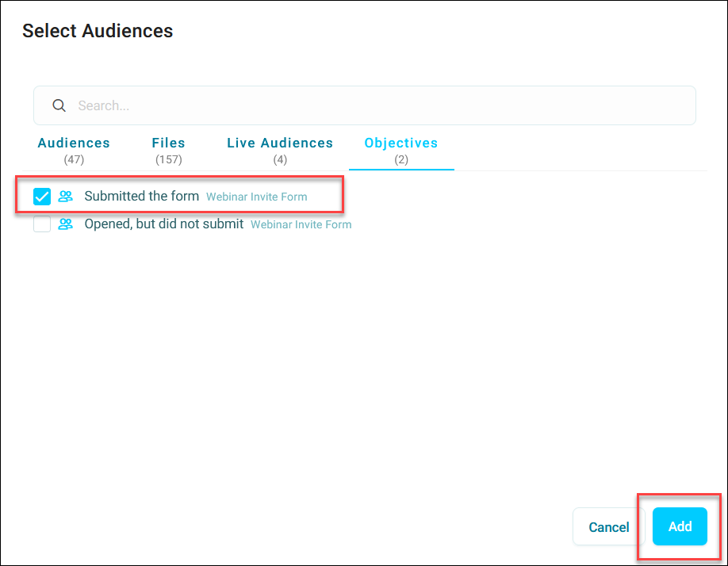The width and height of the screenshot is (728, 566).
Task: Open the Files tab
Action: 169,151
